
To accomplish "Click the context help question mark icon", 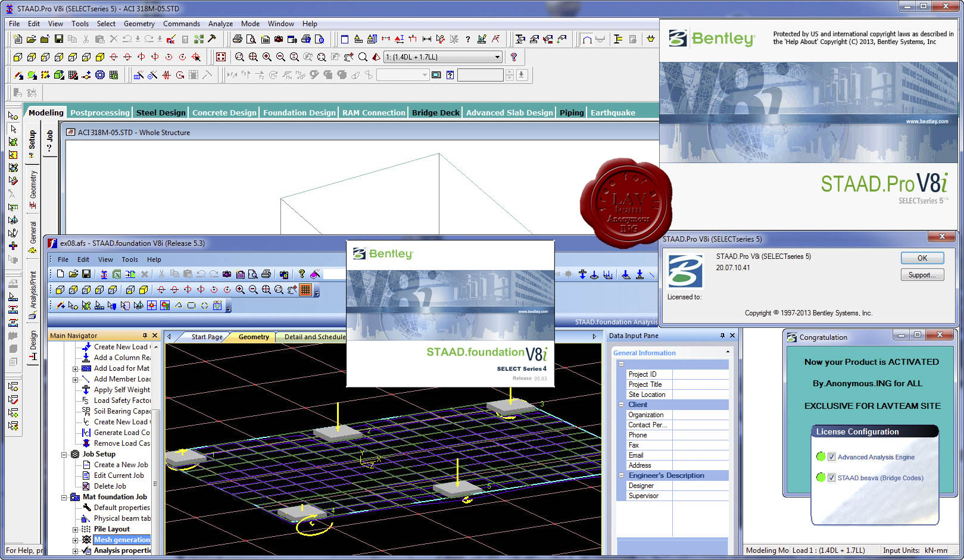I will tap(514, 57).
